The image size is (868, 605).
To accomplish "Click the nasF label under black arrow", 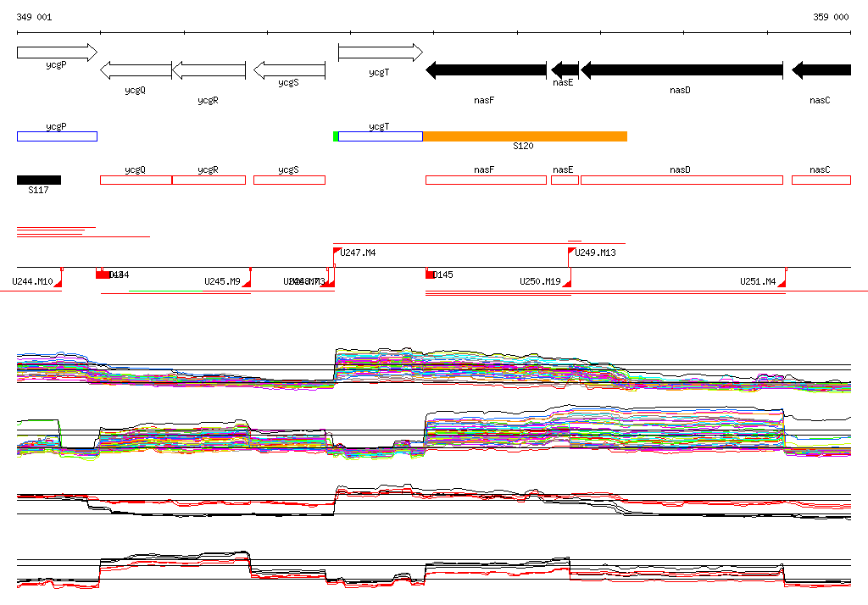I will point(484,100).
